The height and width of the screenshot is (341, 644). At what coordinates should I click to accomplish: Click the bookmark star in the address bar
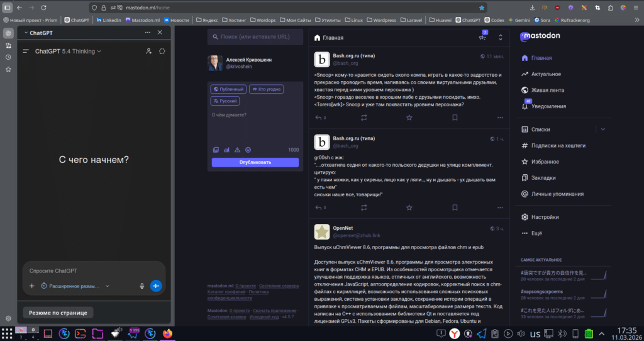point(482,8)
